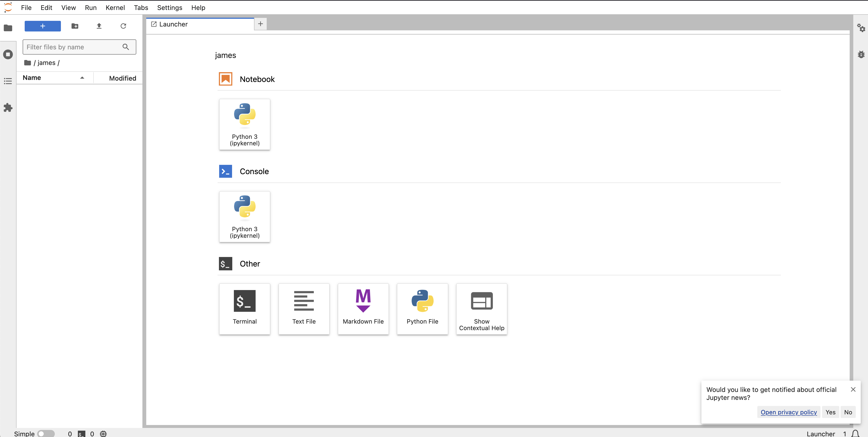Click Yes on Jupyter news prompt
The image size is (868, 437).
(830, 412)
